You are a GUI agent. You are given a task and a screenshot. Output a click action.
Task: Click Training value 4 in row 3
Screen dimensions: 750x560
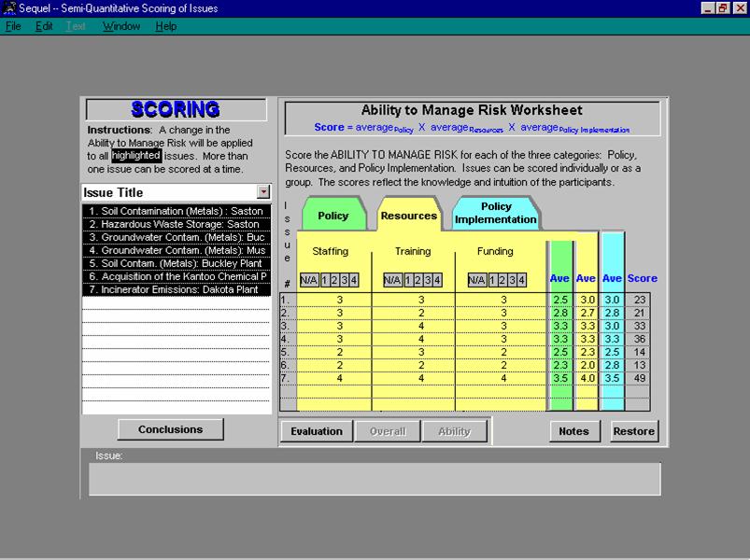421,326
